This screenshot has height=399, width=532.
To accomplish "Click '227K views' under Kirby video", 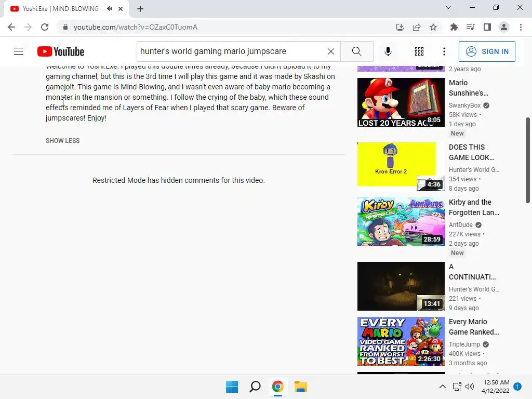I will [464, 234].
